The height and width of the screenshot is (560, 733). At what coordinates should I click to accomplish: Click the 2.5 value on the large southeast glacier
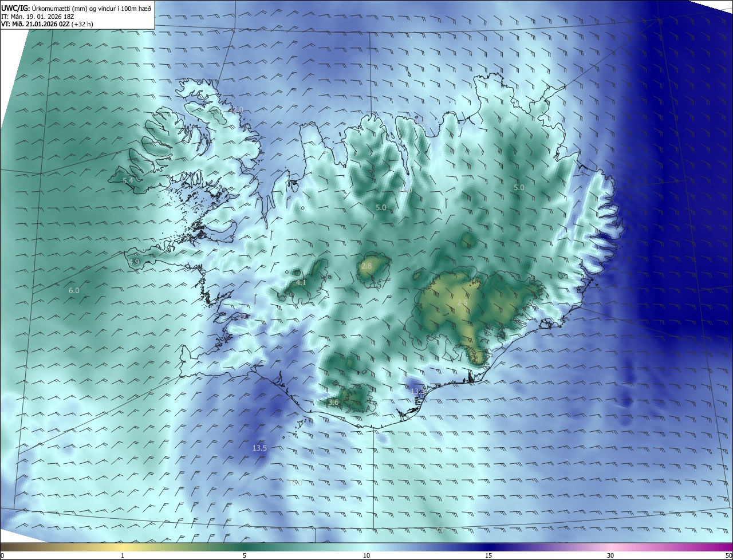(462, 303)
